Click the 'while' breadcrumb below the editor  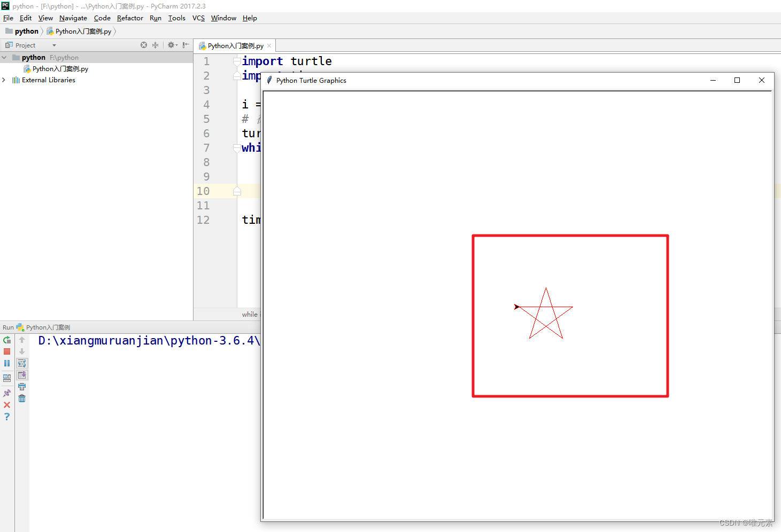click(250, 314)
